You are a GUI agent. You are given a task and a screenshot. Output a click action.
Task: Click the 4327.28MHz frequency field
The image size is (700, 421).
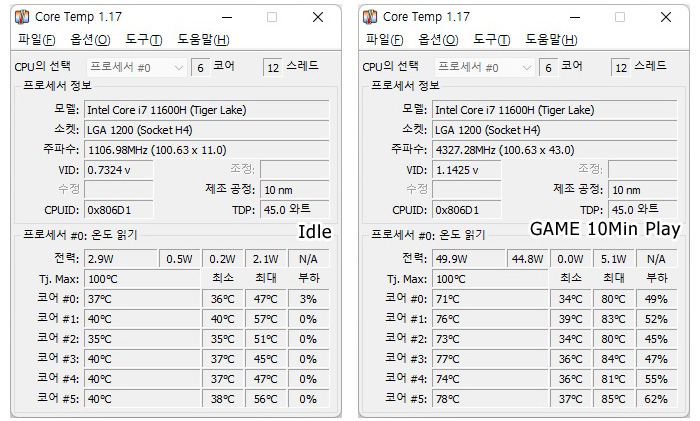[x=553, y=150]
